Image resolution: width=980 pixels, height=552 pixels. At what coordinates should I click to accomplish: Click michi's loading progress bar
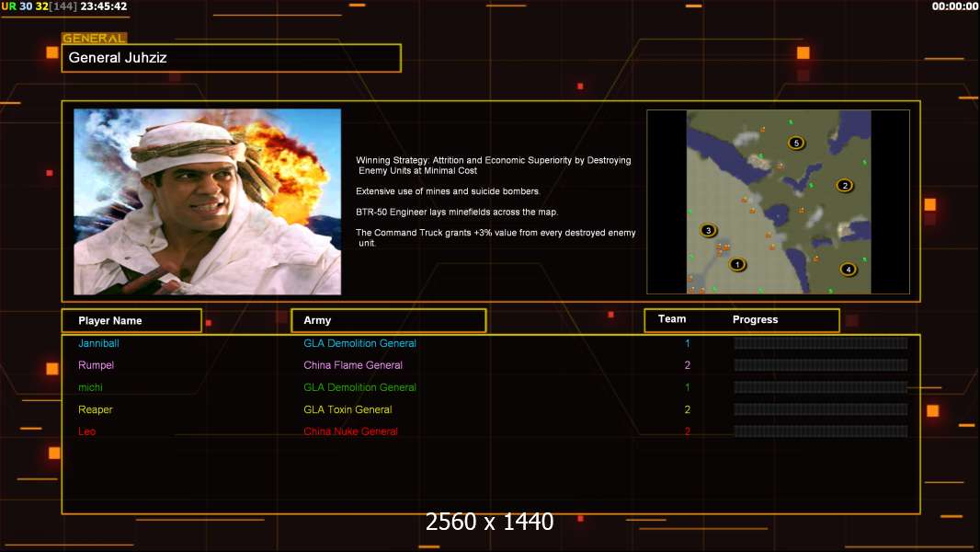point(821,387)
